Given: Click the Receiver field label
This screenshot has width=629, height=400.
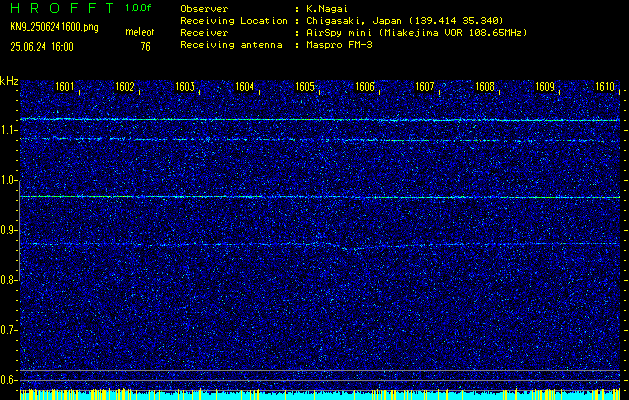Looking at the screenshot, I should click(204, 33).
